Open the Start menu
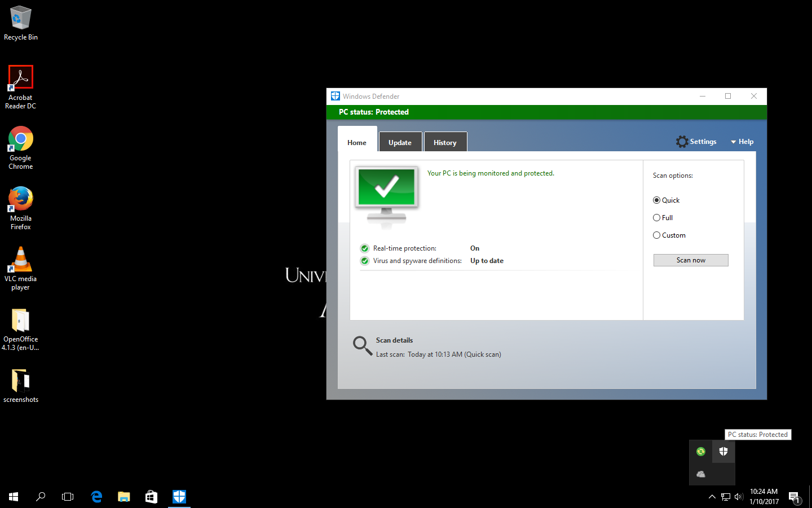Viewport: 812px width, 508px height. pos(14,497)
